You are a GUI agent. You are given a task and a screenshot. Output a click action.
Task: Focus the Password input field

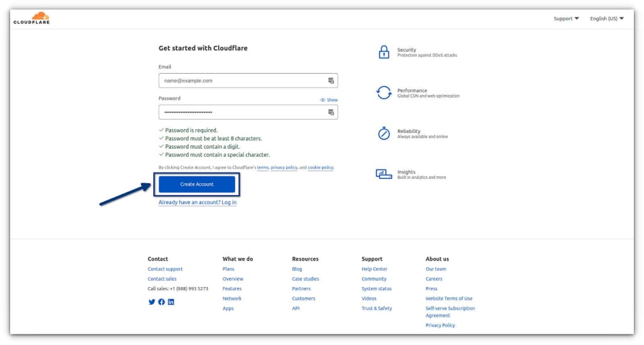[248, 112]
